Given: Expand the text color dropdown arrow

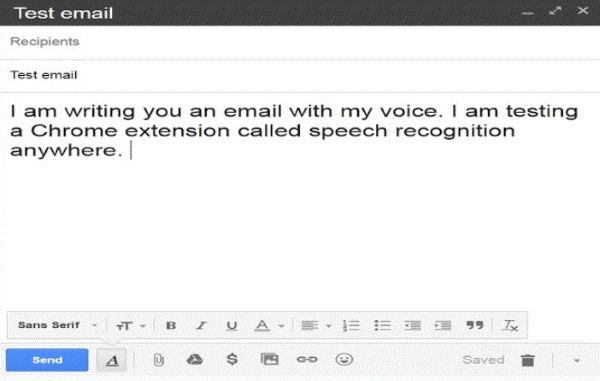Looking at the screenshot, I should [281, 326].
